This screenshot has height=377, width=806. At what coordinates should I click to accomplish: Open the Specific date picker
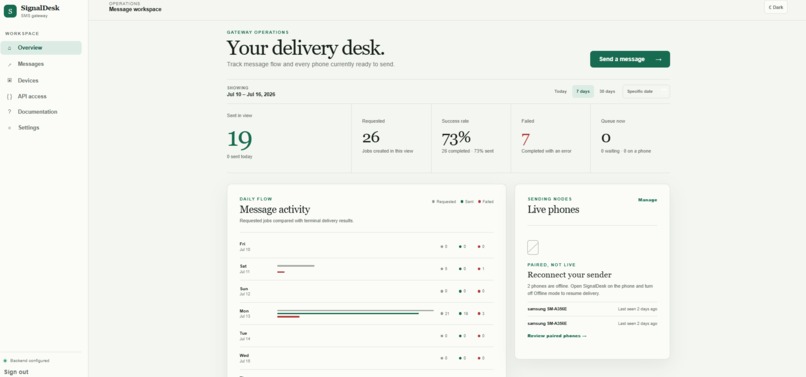[x=646, y=92]
